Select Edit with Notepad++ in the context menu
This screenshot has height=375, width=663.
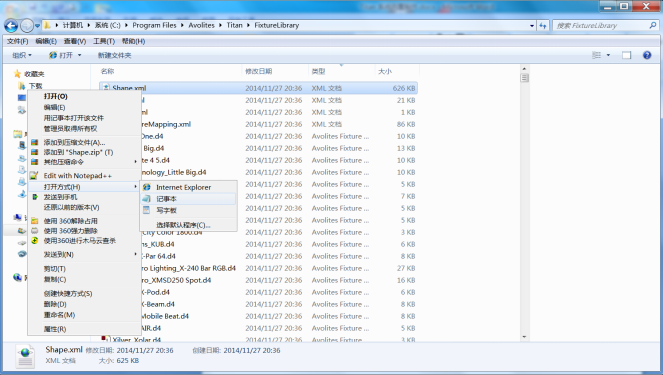click(77, 175)
